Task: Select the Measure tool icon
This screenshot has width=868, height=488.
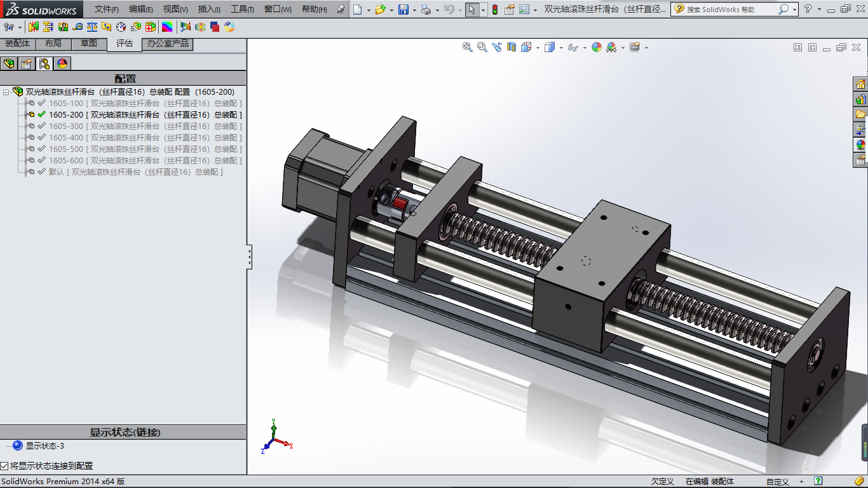Action: (78, 27)
